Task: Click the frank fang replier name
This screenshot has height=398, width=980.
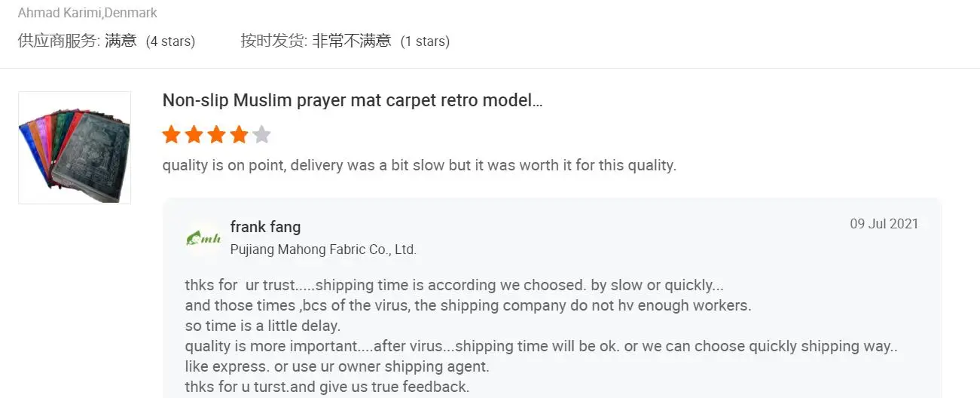Action: (x=265, y=227)
